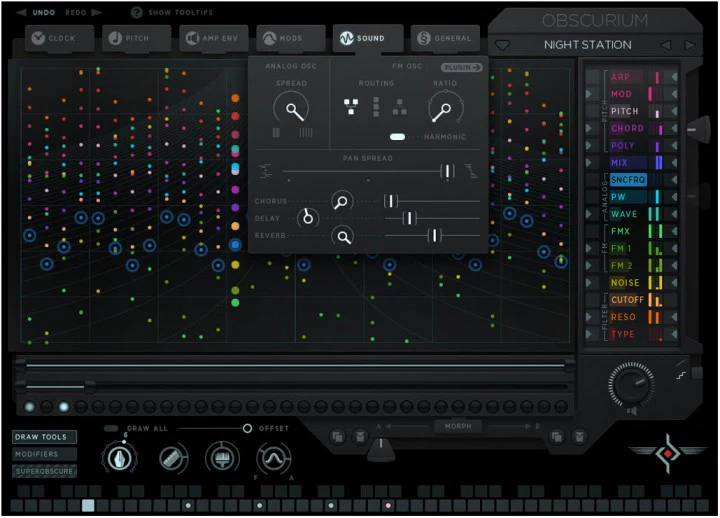Screen dimensions: 720x518
Task: Open the General tab
Action: click(x=445, y=38)
